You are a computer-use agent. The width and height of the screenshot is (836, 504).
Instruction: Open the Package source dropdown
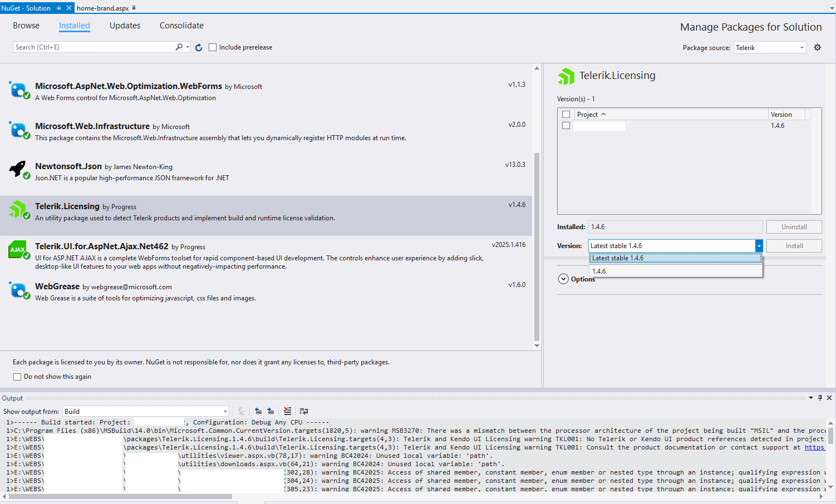[x=770, y=48]
